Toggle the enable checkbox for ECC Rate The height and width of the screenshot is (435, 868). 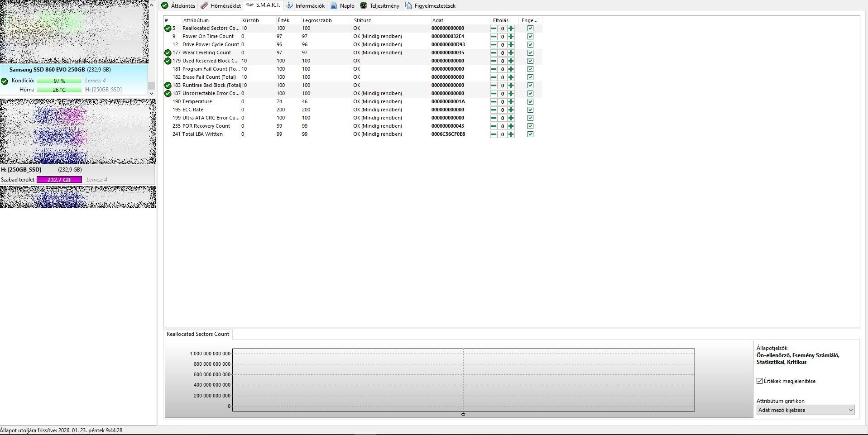(x=530, y=110)
